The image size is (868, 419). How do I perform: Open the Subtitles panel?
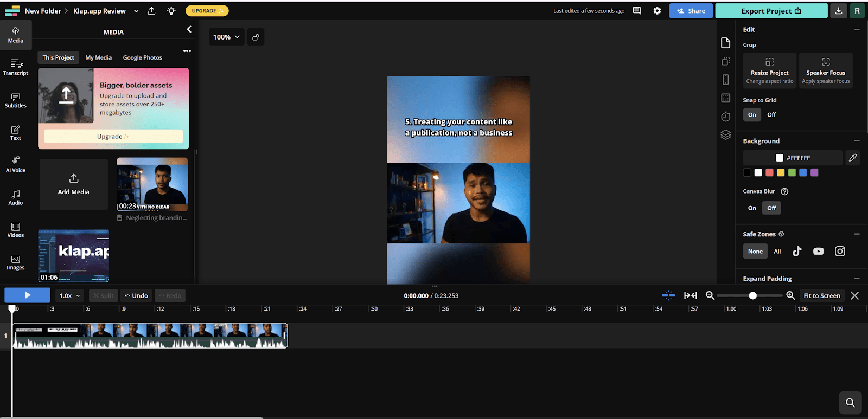(15, 100)
